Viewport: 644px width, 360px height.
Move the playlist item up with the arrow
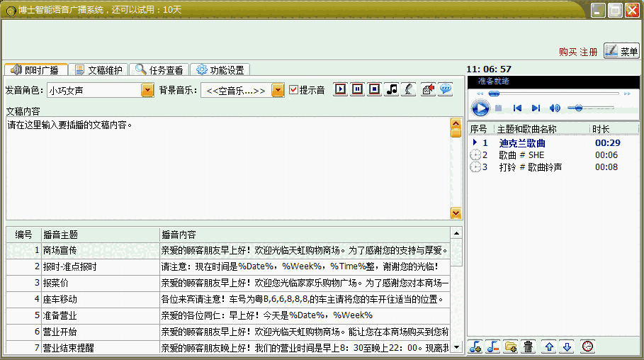pos(549,347)
